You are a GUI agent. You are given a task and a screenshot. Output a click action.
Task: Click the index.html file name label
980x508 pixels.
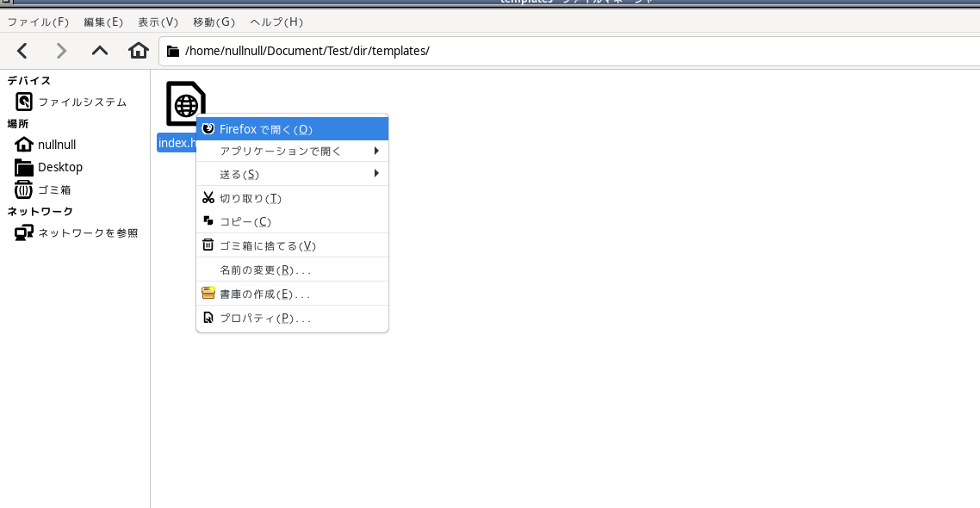pos(177,142)
